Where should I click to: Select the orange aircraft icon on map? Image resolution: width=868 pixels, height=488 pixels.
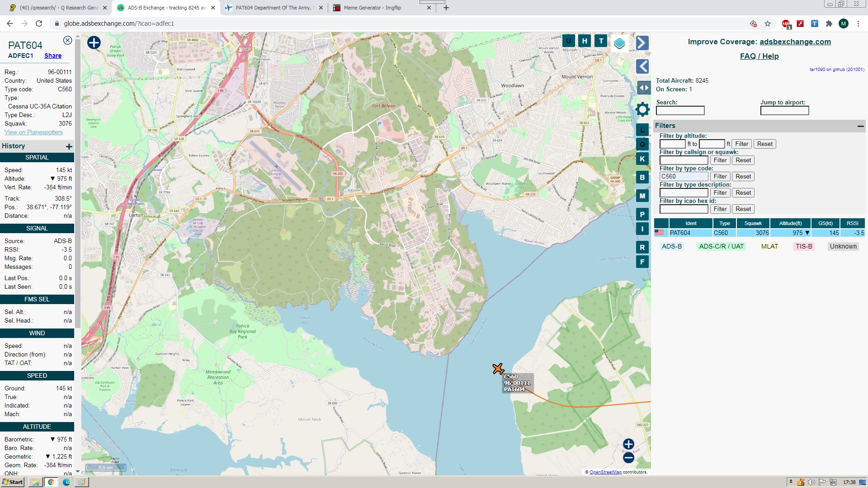point(498,369)
